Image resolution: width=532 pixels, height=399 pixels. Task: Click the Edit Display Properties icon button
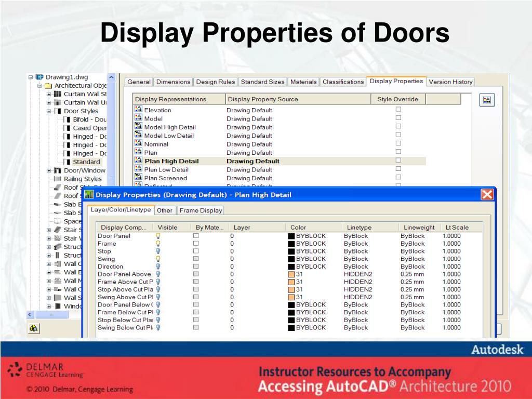(487, 100)
